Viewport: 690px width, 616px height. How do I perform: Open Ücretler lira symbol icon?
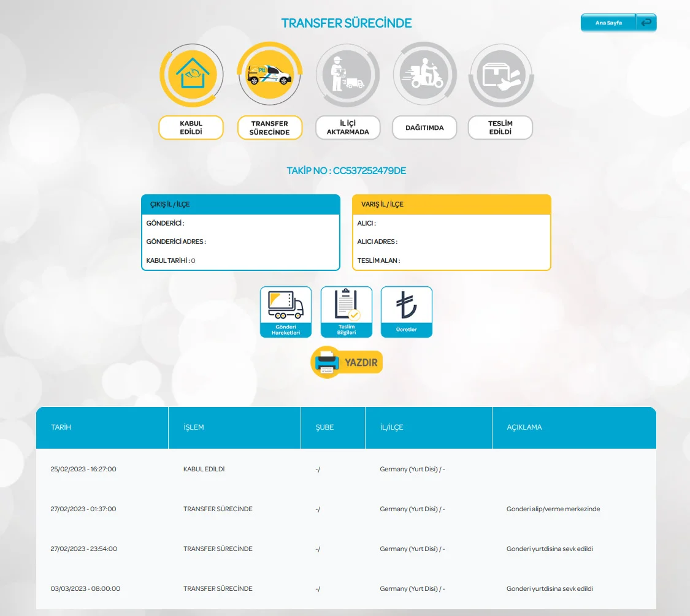pos(406,312)
